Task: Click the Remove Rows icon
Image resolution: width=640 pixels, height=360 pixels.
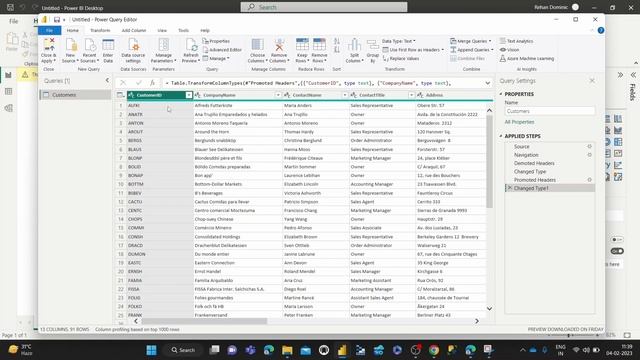Action: (319, 45)
